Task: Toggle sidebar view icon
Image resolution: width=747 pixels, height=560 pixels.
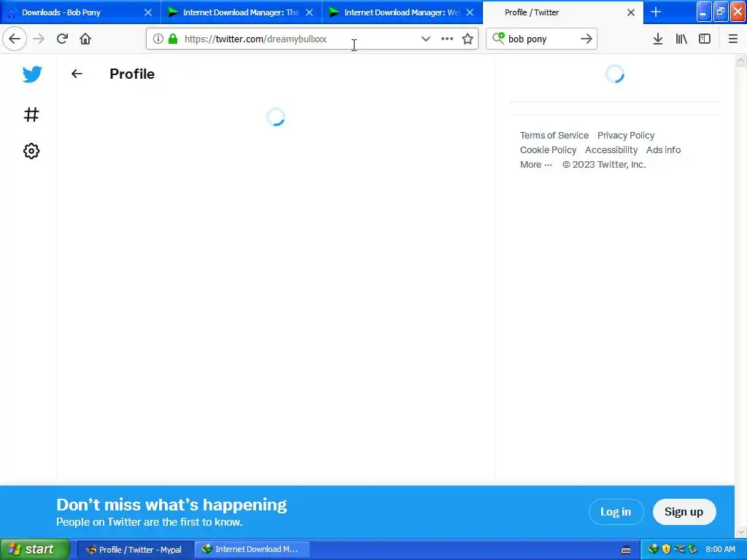Action: pyautogui.click(x=705, y=39)
